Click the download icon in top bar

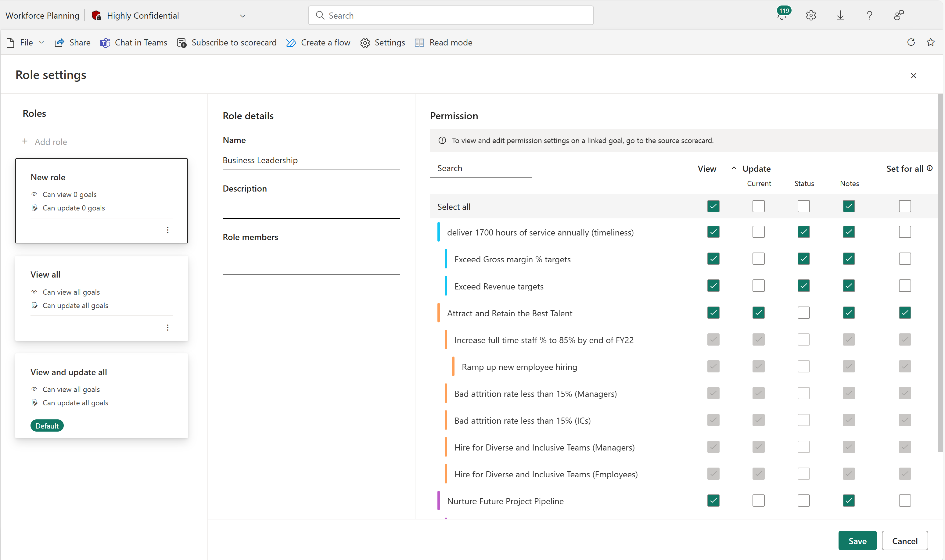coord(840,15)
